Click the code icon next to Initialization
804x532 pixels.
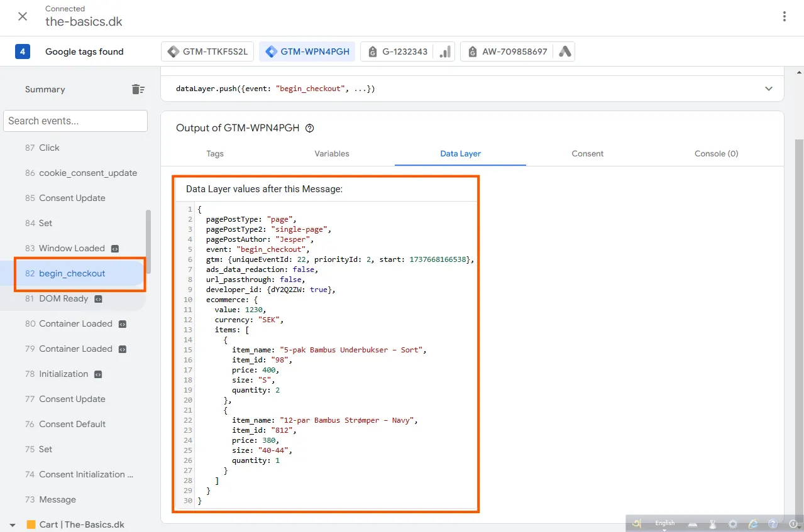tap(98, 374)
